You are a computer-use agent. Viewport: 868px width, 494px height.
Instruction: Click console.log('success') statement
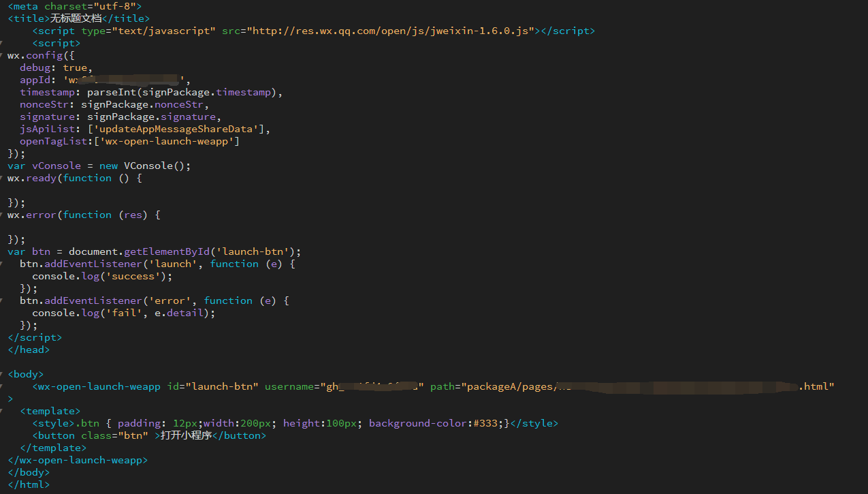[102, 276]
